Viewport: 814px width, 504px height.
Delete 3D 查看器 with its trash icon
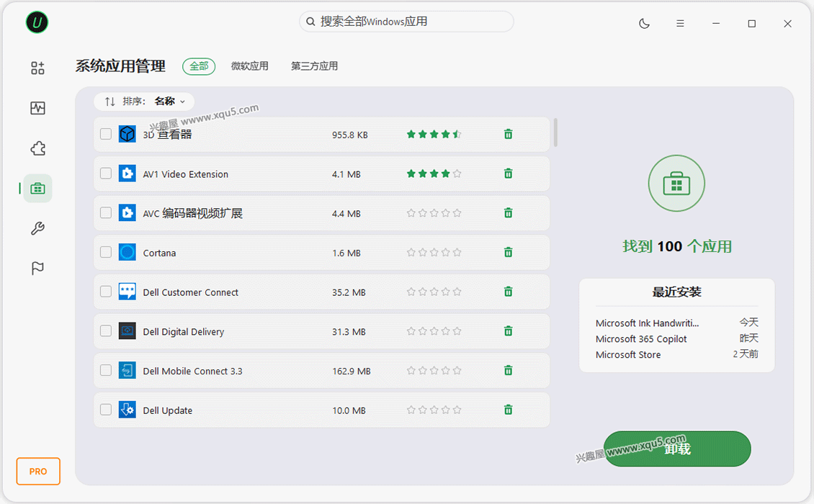coord(509,135)
